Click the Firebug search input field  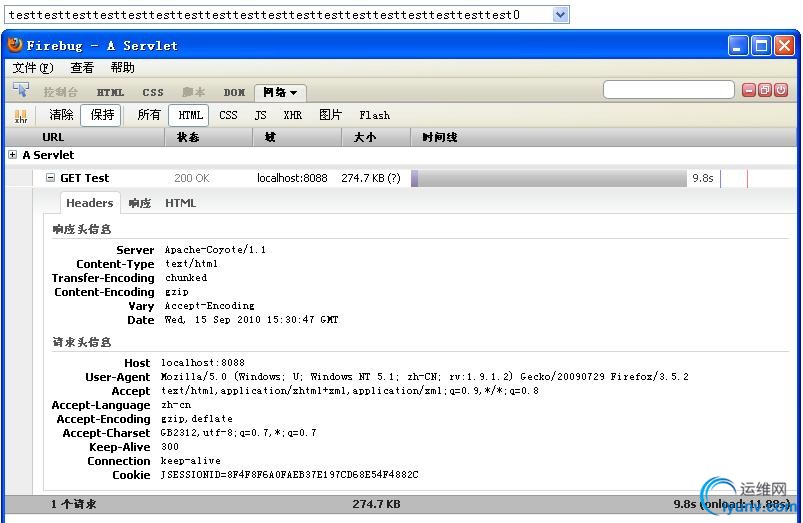coord(669,90)
